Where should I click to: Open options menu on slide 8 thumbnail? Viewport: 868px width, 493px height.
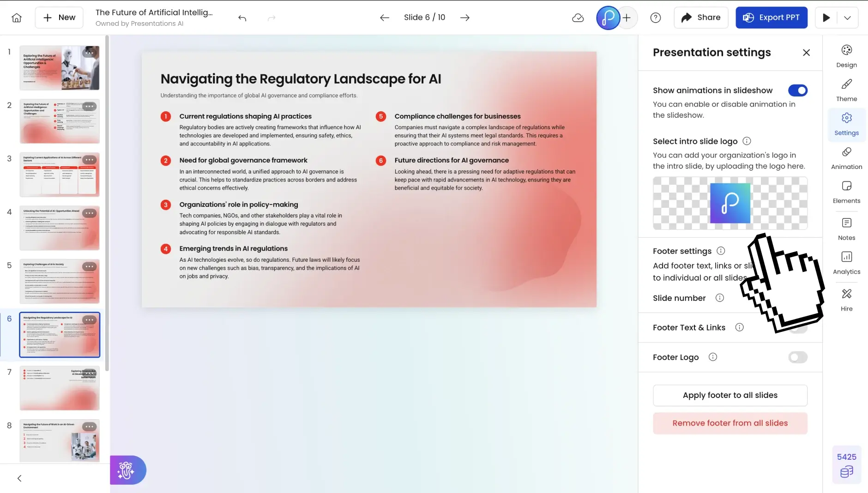[x=90, y=427]
